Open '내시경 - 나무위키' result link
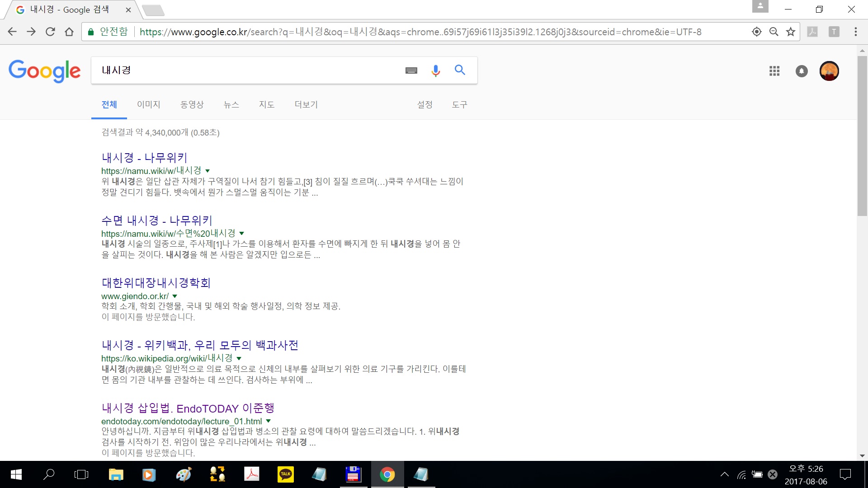868x488 pixels. (x=144, y=158)
